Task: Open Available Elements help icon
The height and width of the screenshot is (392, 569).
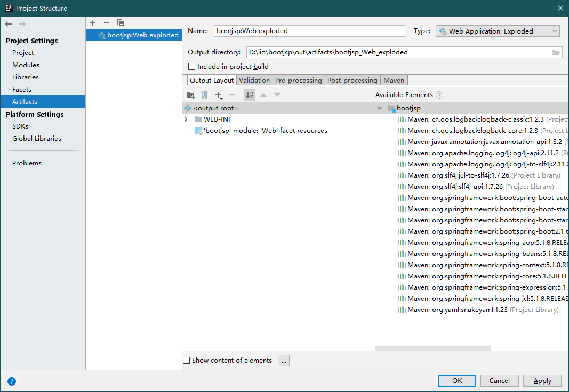Action: [x=439, y=95]
